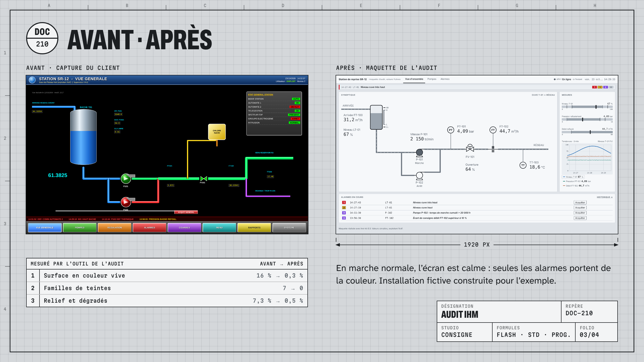This screenshot has width=644, height=362.
Task: Click the blue BACHE T01 tank graphic
Action: tap(83, 137)
